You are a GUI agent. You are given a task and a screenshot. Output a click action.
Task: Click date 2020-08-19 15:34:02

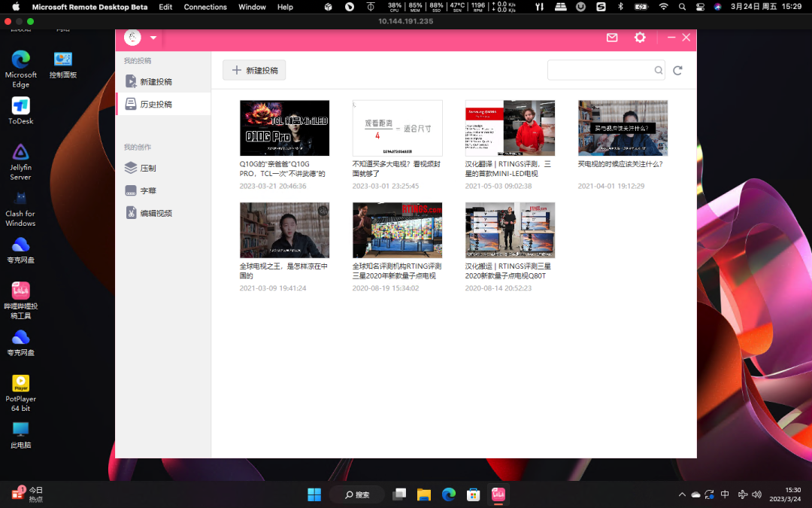click(385, 287)
